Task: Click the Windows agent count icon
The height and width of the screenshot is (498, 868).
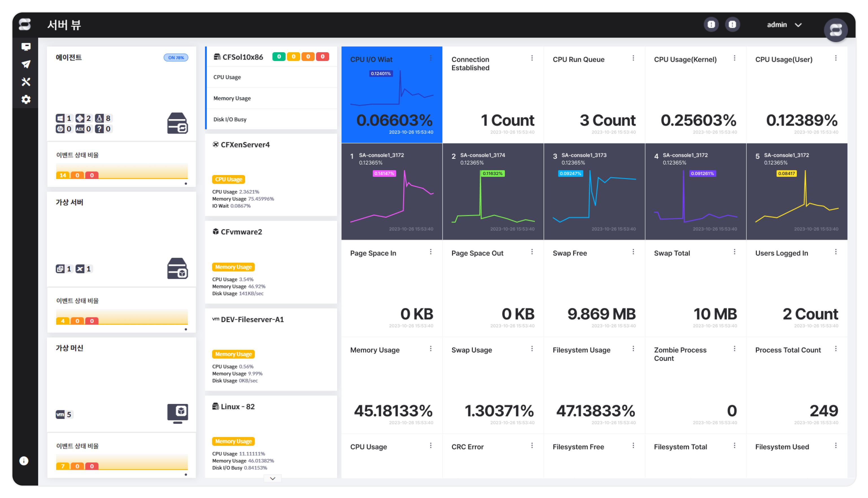Action: point(60,118)
